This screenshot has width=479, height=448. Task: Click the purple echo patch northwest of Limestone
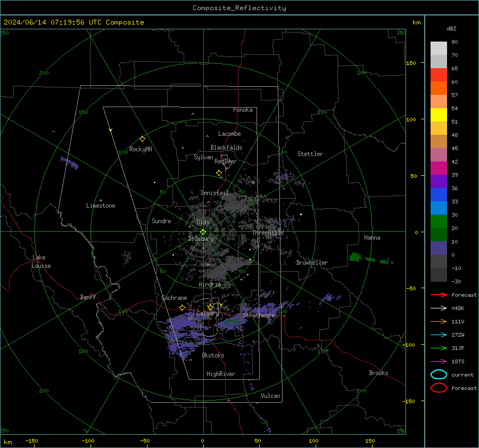click(69, 162)
